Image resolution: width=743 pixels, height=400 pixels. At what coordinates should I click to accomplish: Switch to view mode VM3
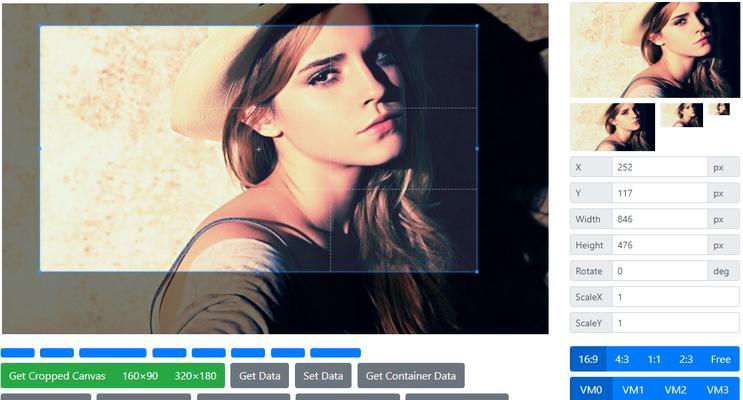[717, 390]
